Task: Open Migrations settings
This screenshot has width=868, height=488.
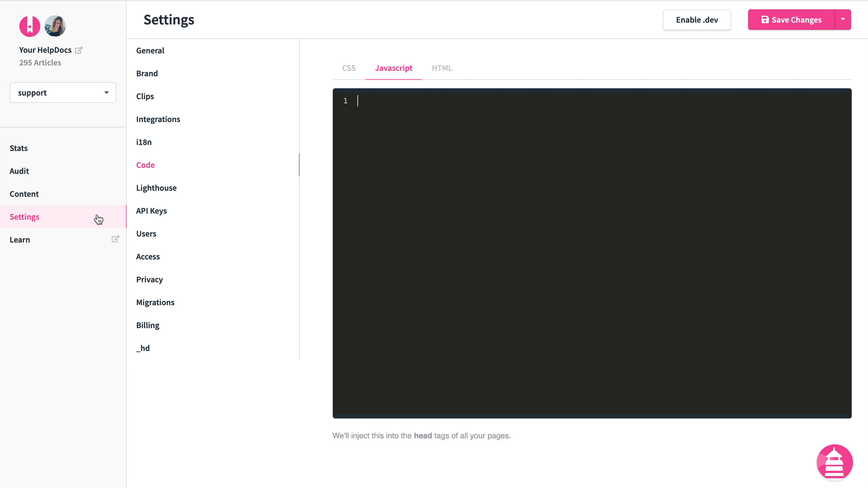Action: pyautogui.click(x=213, y=302)
